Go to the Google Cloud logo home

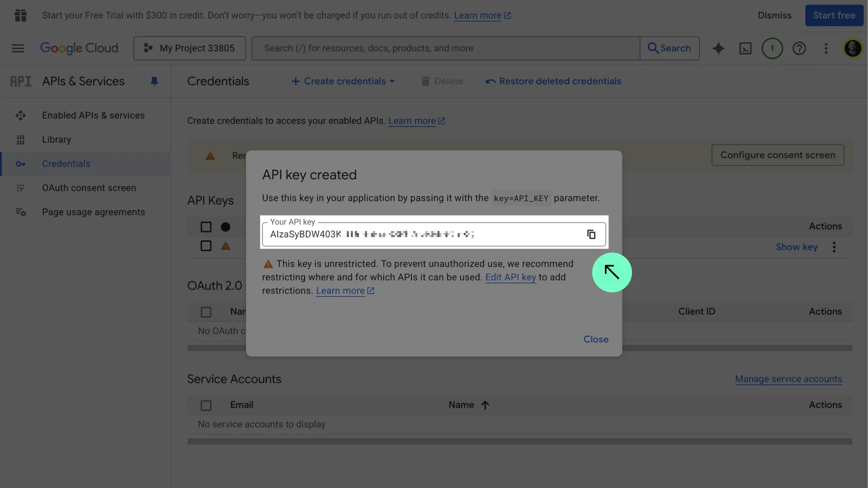(79, 48)
